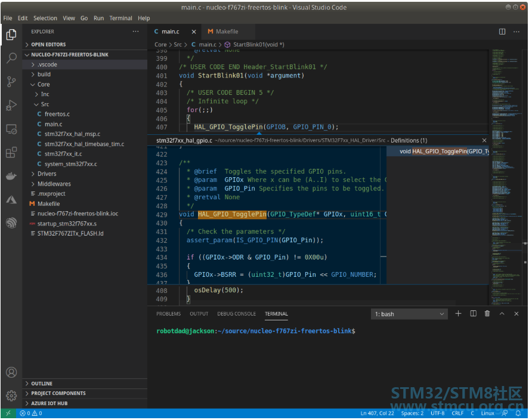Open the Docker view in activity bar
529x420 pixels.
coord(11,176)
